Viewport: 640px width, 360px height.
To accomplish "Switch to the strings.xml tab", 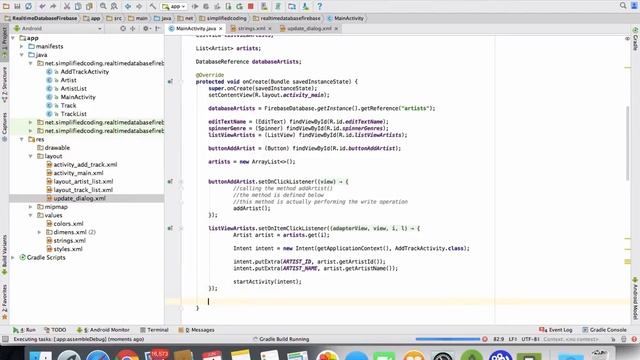I will coord(251,29).
